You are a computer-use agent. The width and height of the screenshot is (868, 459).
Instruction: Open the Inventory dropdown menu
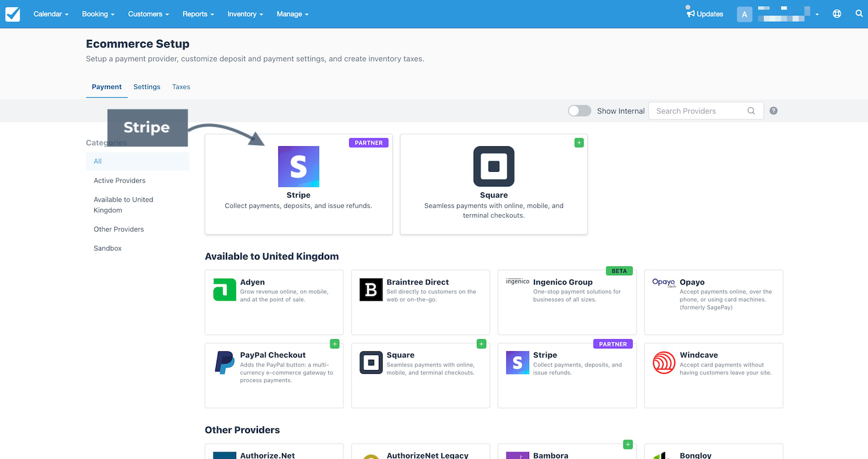[245, 14]
